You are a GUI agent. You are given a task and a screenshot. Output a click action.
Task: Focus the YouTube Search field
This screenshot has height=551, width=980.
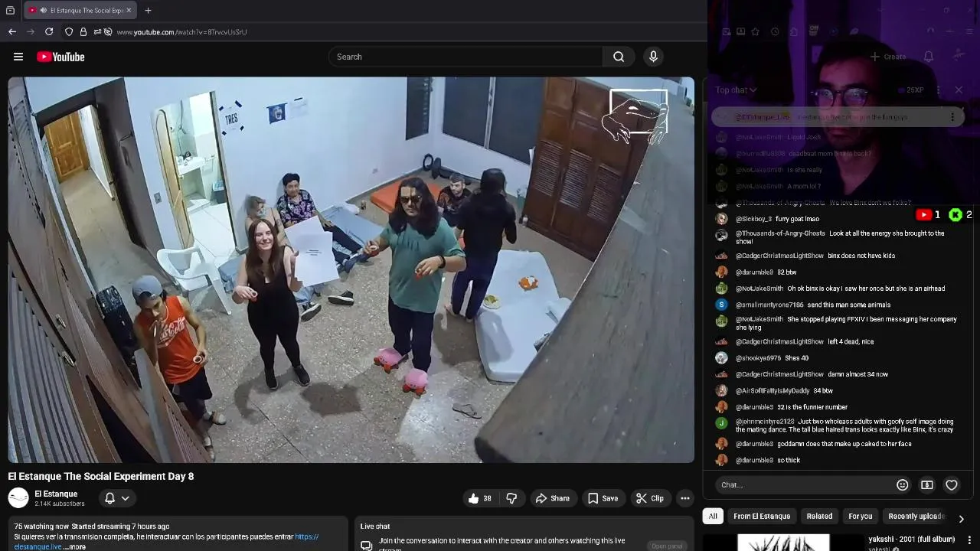click(x=465, y=57)
